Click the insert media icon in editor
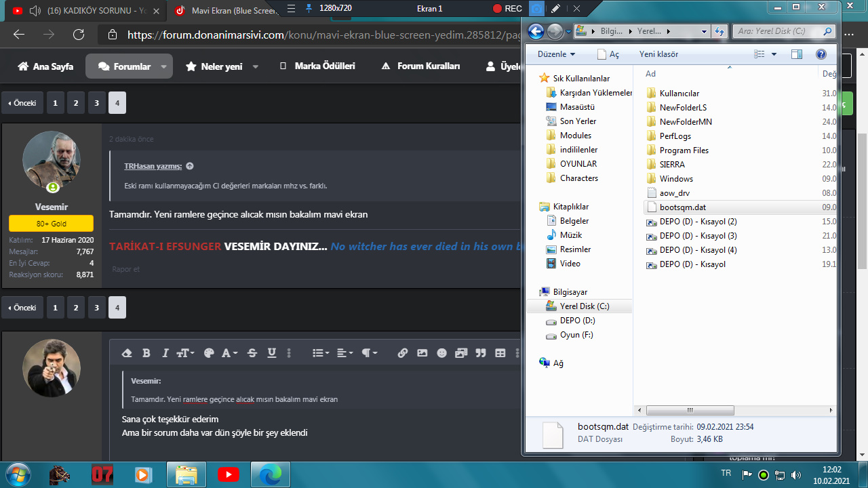 point(462,353)
